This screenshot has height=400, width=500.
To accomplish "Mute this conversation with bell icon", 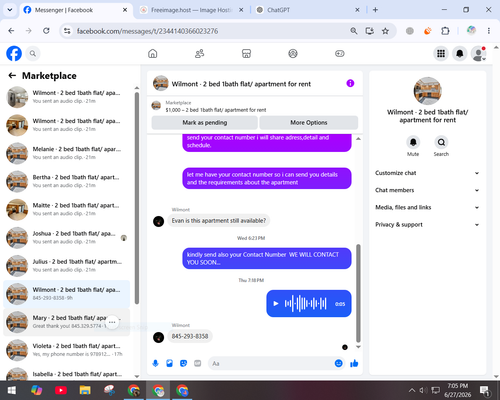I will tap(413, 142).
